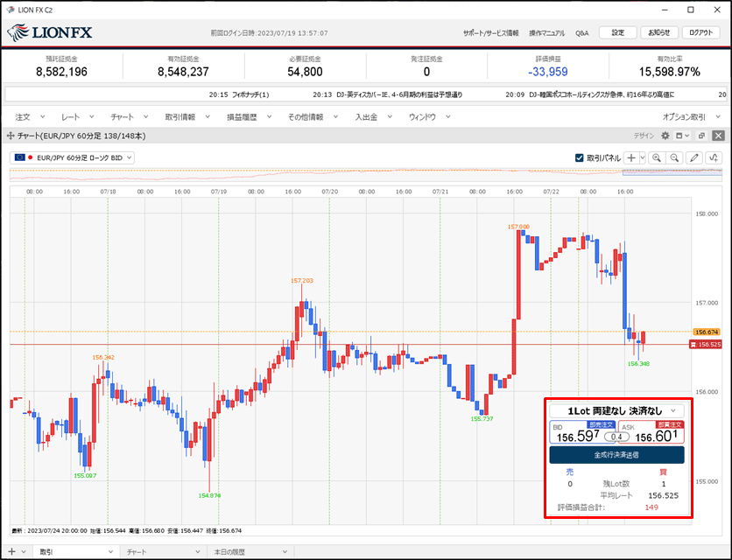Open the Q&A link
The width and height of the screenshot is (732, 560).
581,33
